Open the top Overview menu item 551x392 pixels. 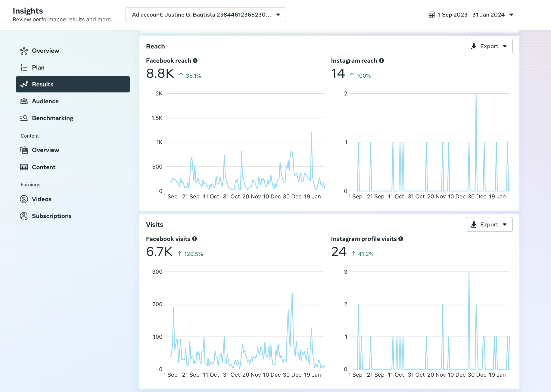(x=45, y=51)
